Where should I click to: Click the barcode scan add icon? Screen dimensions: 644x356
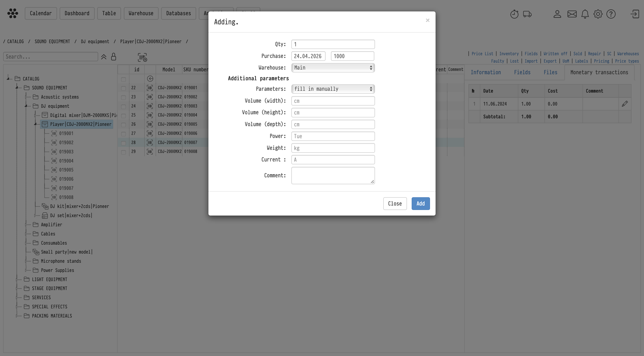click(x=142, y=57)
